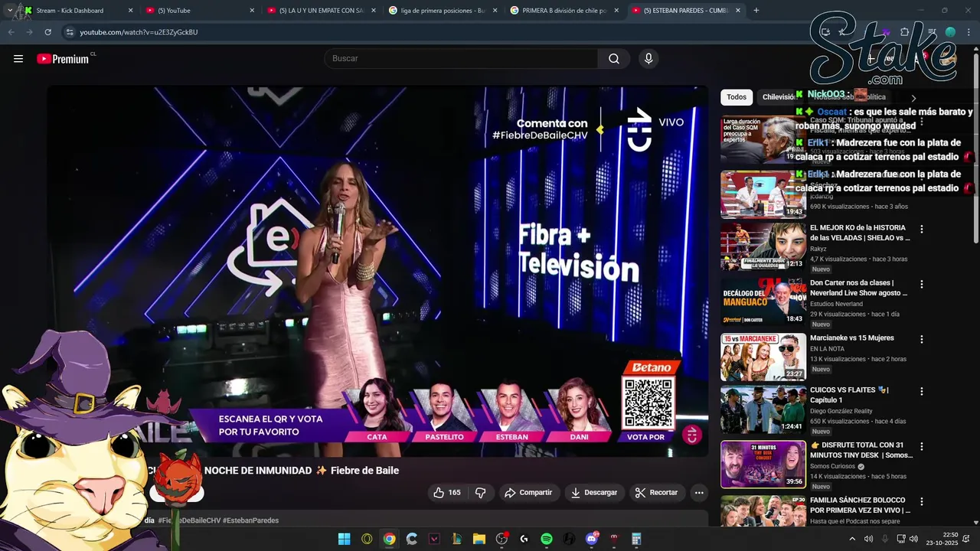Open options for EL MEJOR KO video

[922, 229]
